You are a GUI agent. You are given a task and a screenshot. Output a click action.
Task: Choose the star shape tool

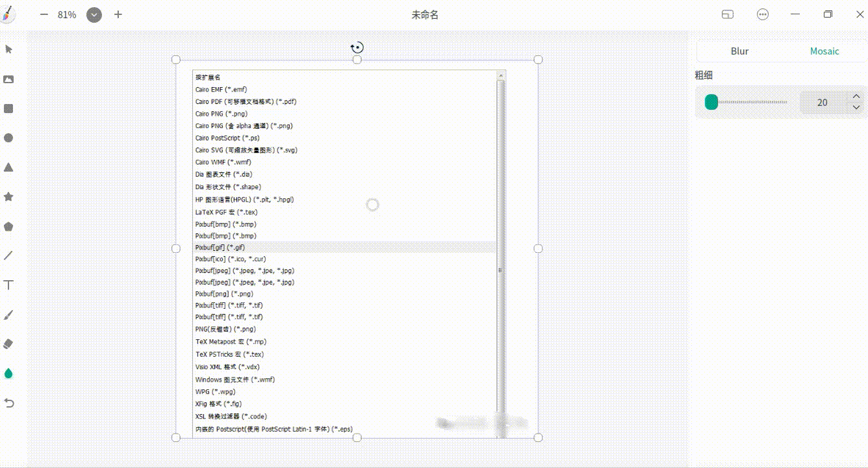pyautogui.click(x=9, y=196)
